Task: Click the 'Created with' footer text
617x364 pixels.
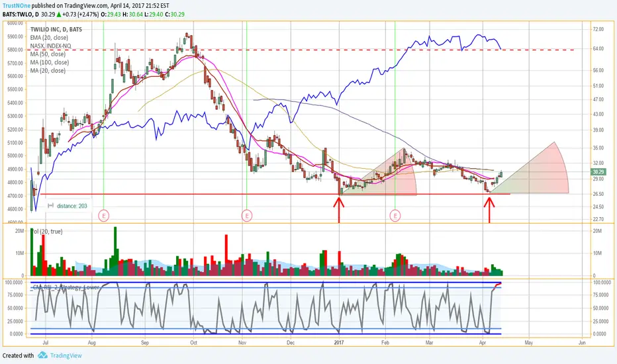Action: point(18,356)
